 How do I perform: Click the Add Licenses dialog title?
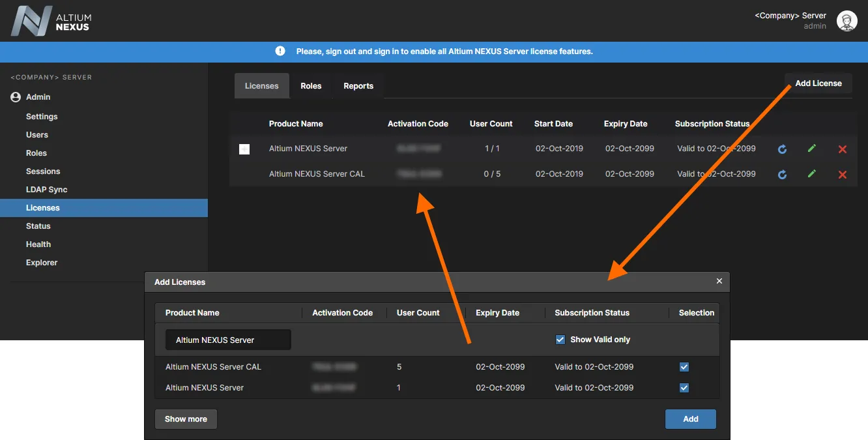pos(180,282)
